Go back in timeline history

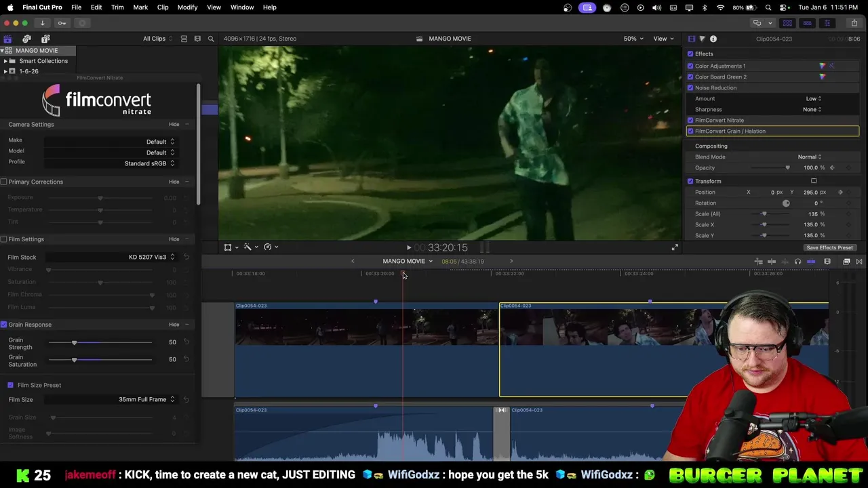tap(353, 262)
